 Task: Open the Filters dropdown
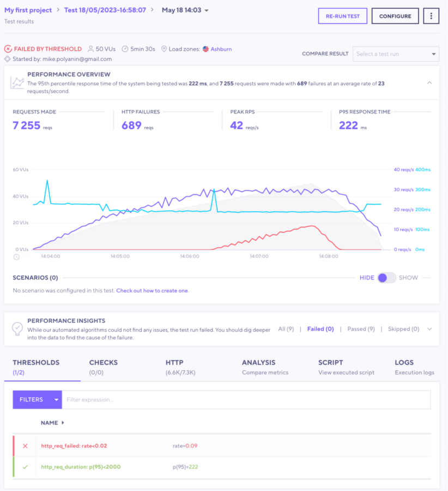coord(37,399)
